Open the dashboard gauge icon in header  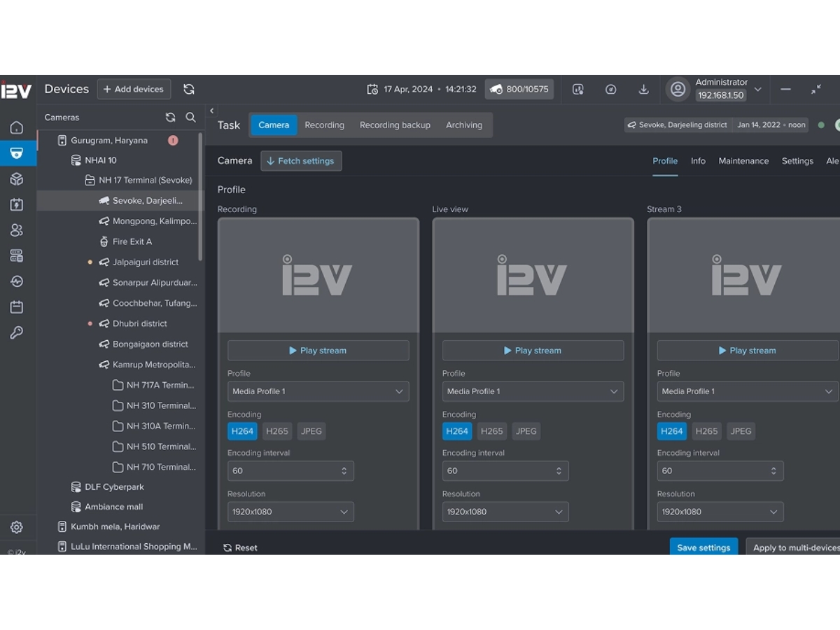(611, 89)
